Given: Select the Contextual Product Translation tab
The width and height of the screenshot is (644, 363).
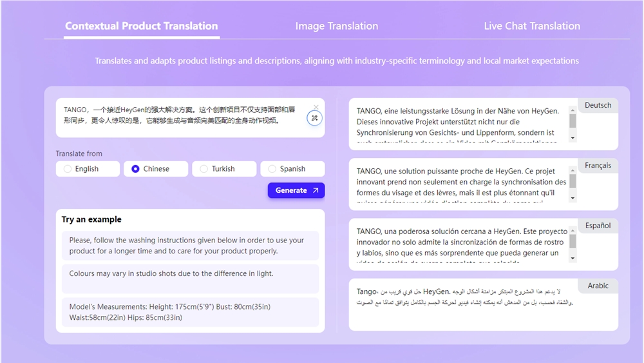Looking at the screenshot, I should [x=142, y=26].
